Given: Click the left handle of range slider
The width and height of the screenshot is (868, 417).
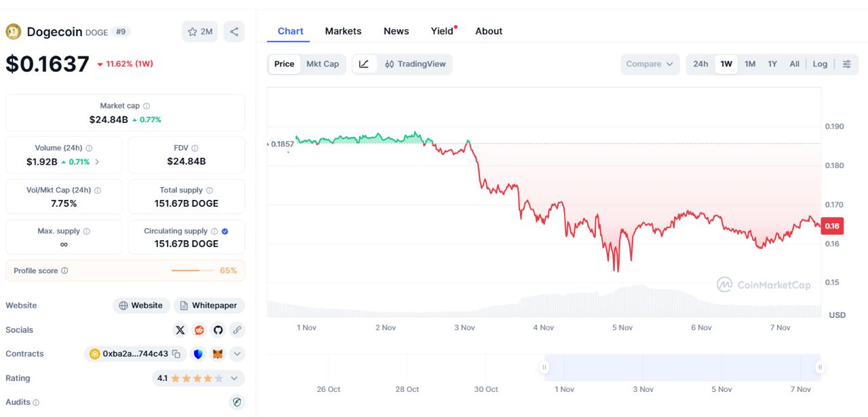Looking at the screenshot, I should point(544,368).
